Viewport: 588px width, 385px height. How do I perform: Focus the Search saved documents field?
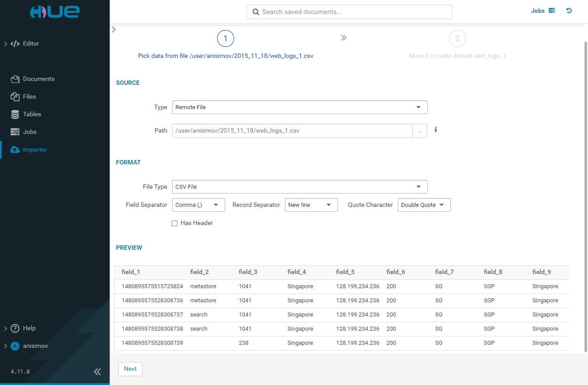pos(349,12)
